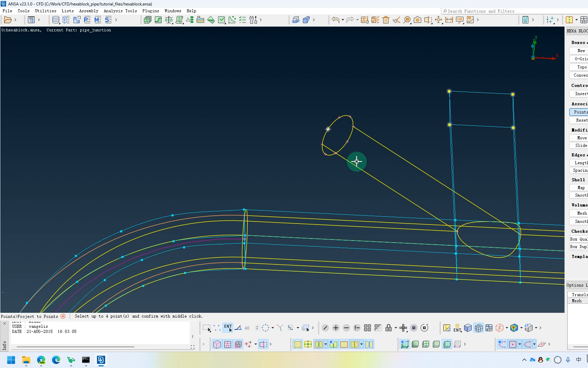
Task: Click the multicolor cube draw-mode icon
Action: pos(514,328)
